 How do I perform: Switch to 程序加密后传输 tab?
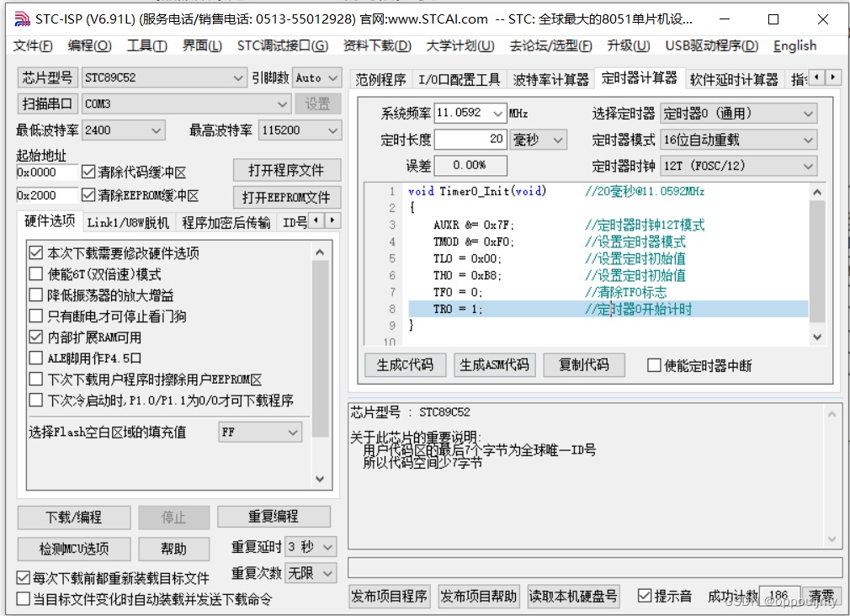pos(226,222)
